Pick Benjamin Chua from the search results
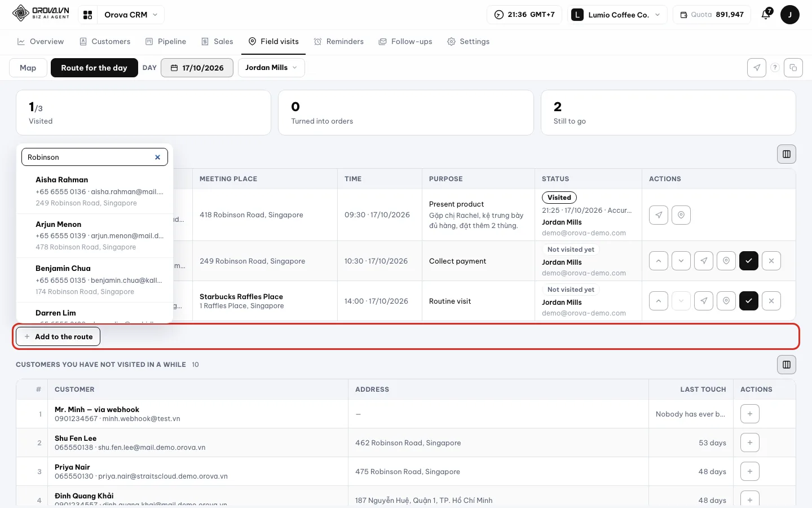This screenshot has width=812, height=508. (95, 280)
